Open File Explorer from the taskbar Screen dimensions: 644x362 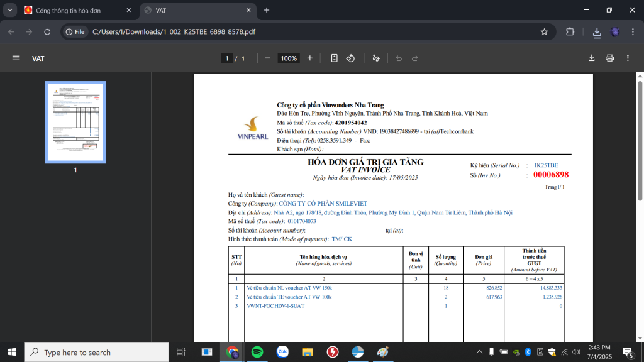[307, 352]
